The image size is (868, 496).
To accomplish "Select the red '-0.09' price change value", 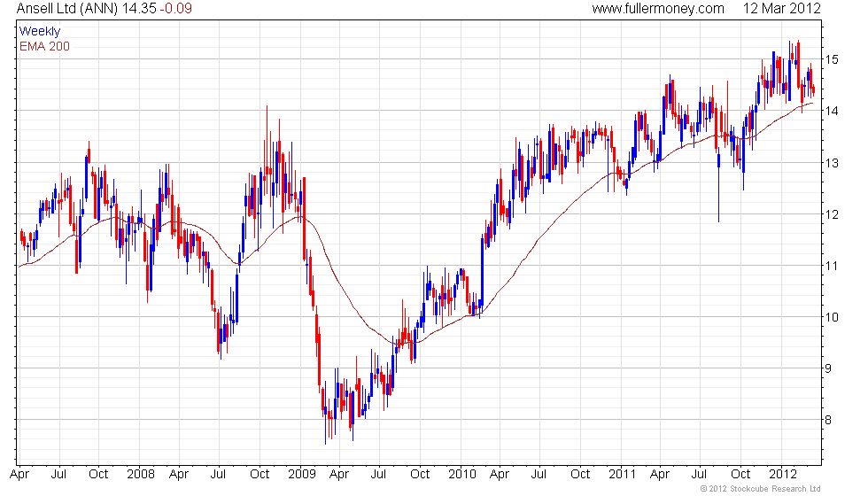I will click(175, 9).
